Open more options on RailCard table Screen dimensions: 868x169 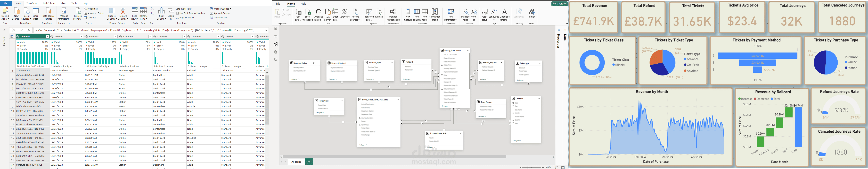429,62
